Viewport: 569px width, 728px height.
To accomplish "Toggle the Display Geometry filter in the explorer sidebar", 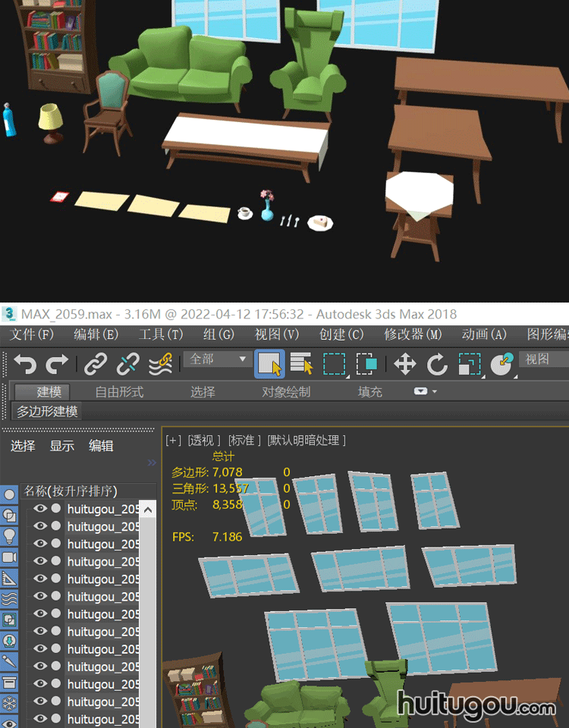I will click(9, 494).
